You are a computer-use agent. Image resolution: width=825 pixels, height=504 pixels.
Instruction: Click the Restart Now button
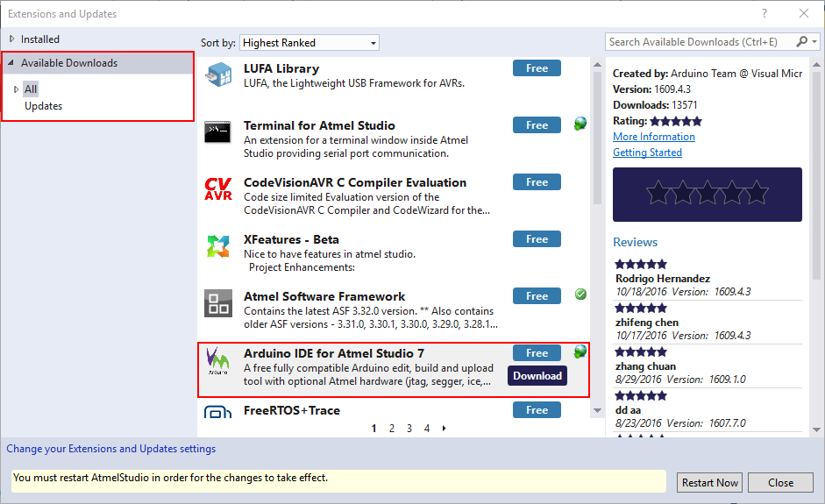click(x=709, y=482)
